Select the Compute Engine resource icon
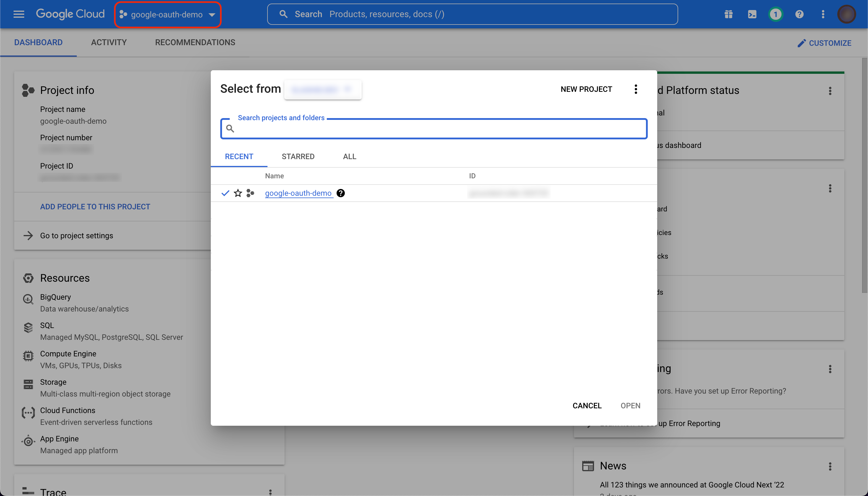This screenshot has height=496, width=868. click(x=28, y=356)
